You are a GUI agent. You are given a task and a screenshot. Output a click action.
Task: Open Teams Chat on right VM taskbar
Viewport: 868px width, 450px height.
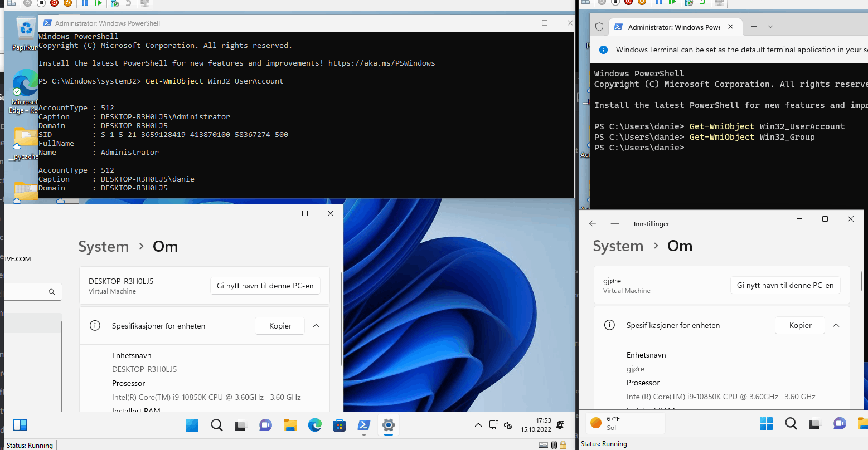tap(840, 423)
